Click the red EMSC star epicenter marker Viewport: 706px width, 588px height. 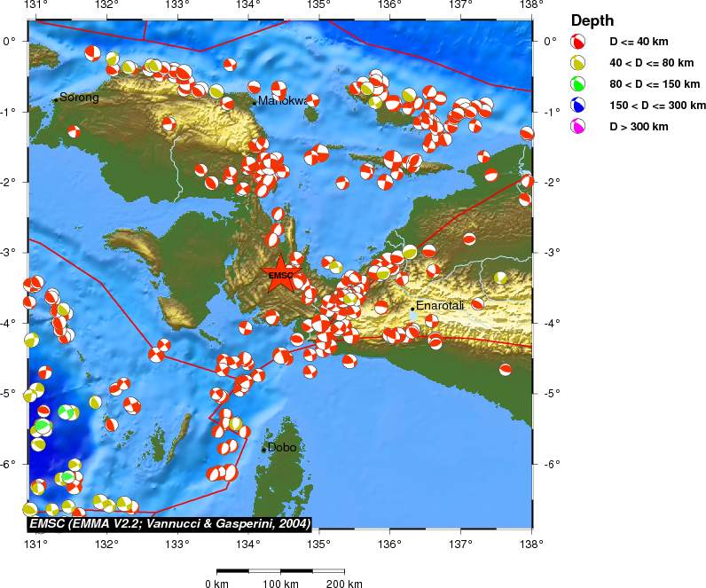(x=280, y=273)
